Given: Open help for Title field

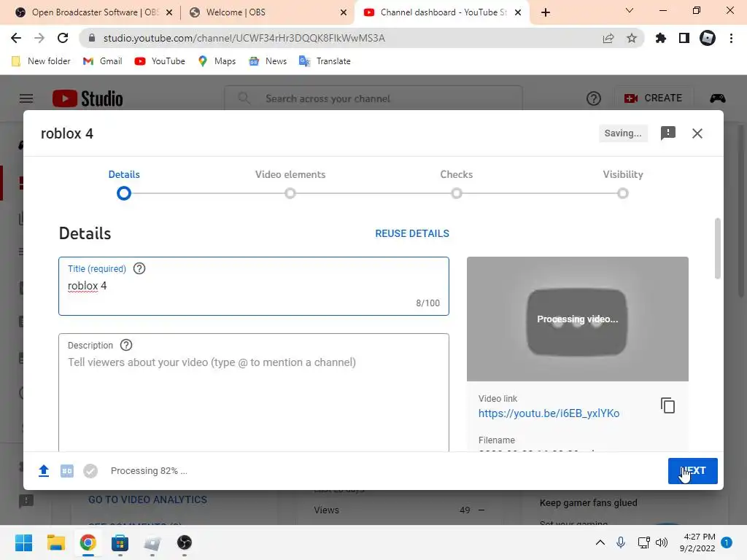Looking at the screenshot, I should pos(139,268).
